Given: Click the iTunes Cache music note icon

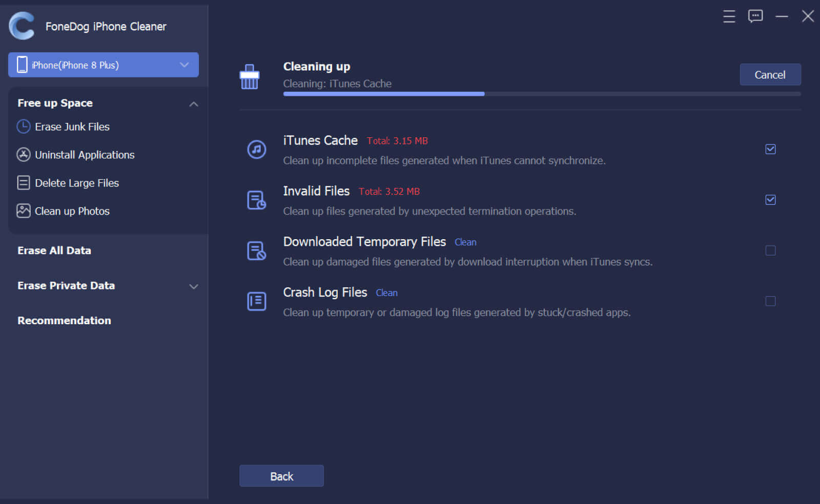Looking at the screenshot, I should (257, 150).
